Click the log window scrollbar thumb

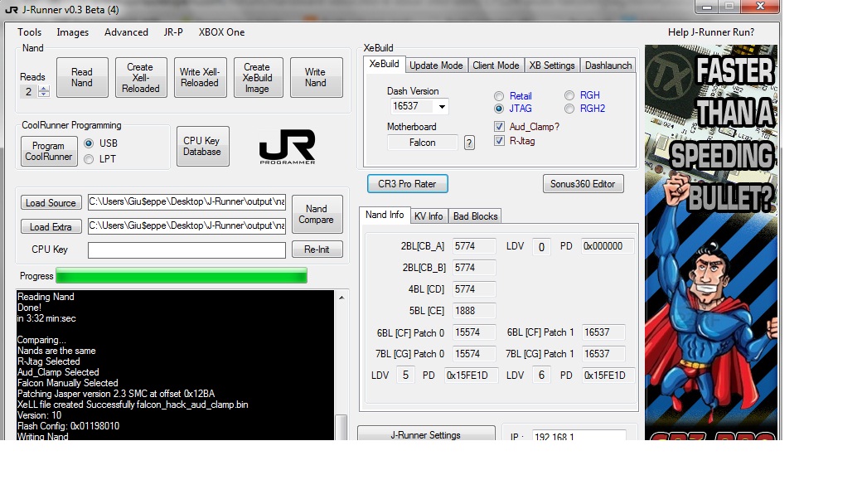[x=341, y=428]
